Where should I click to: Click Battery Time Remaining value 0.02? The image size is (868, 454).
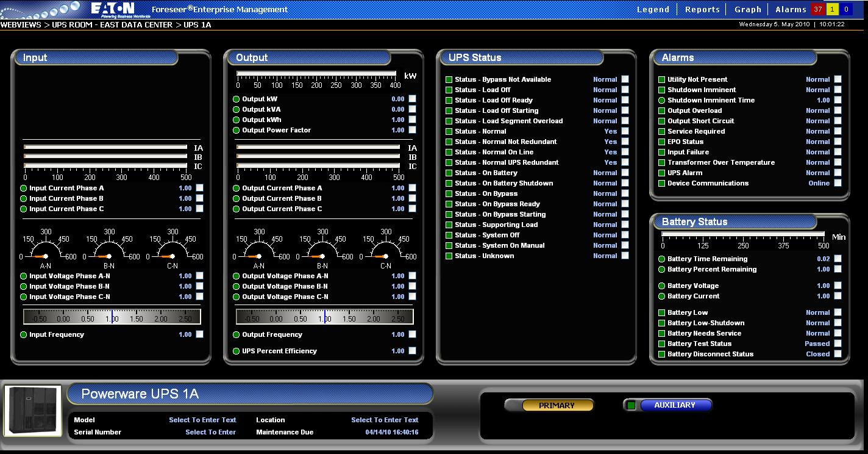(x=824, y=259)
